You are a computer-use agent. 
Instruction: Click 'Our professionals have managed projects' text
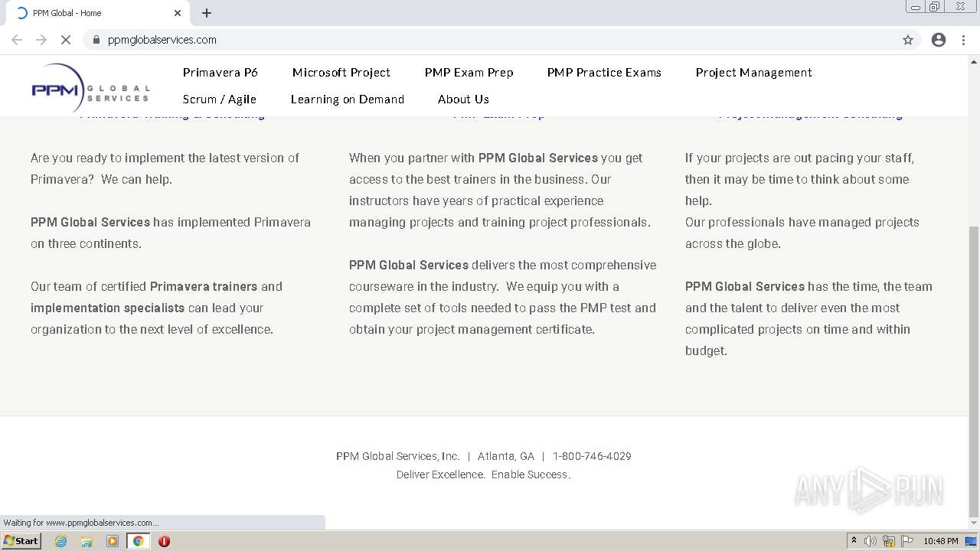pos(802,222)
